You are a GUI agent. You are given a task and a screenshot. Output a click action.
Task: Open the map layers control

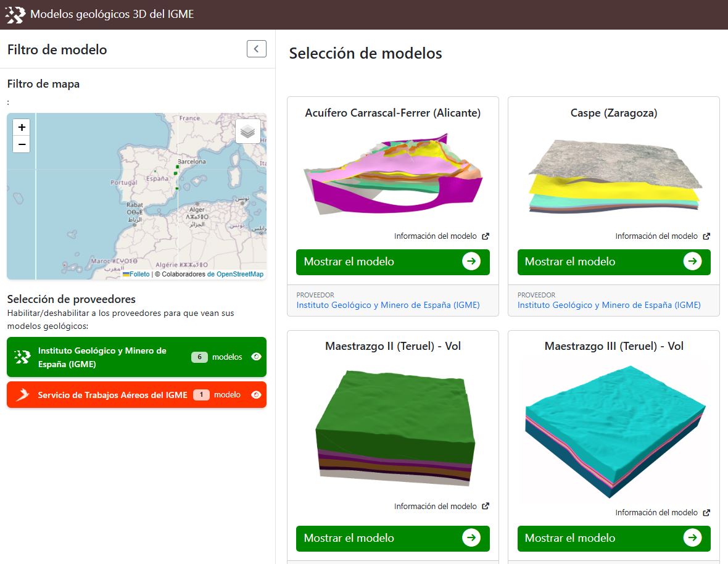point(247,131)
